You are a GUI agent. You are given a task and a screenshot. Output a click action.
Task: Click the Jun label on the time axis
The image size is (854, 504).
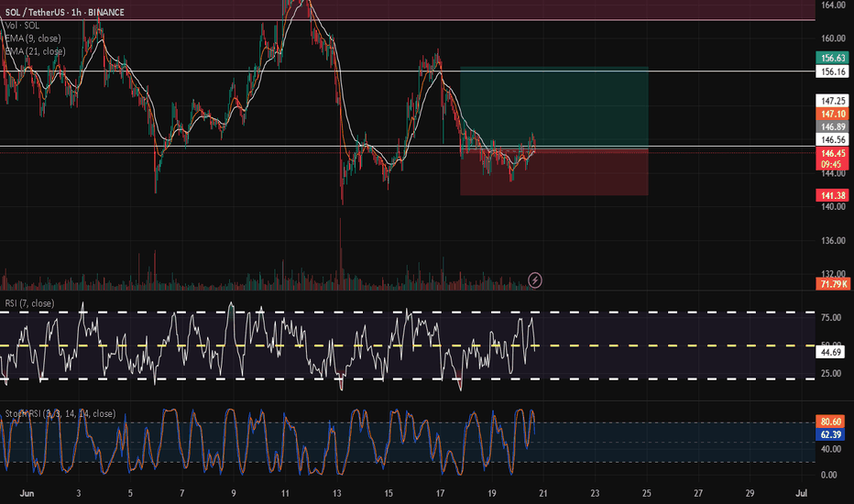(x=27, y=493)
